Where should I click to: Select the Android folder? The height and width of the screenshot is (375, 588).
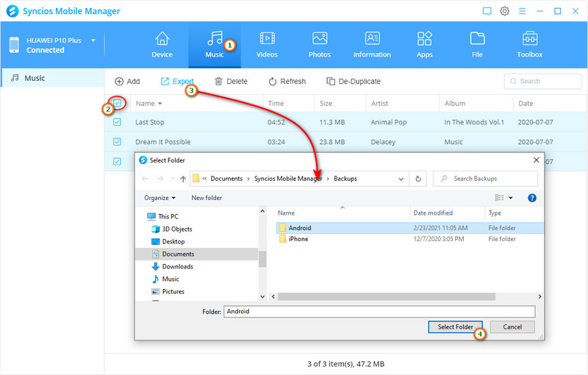(x=409, y=228)
